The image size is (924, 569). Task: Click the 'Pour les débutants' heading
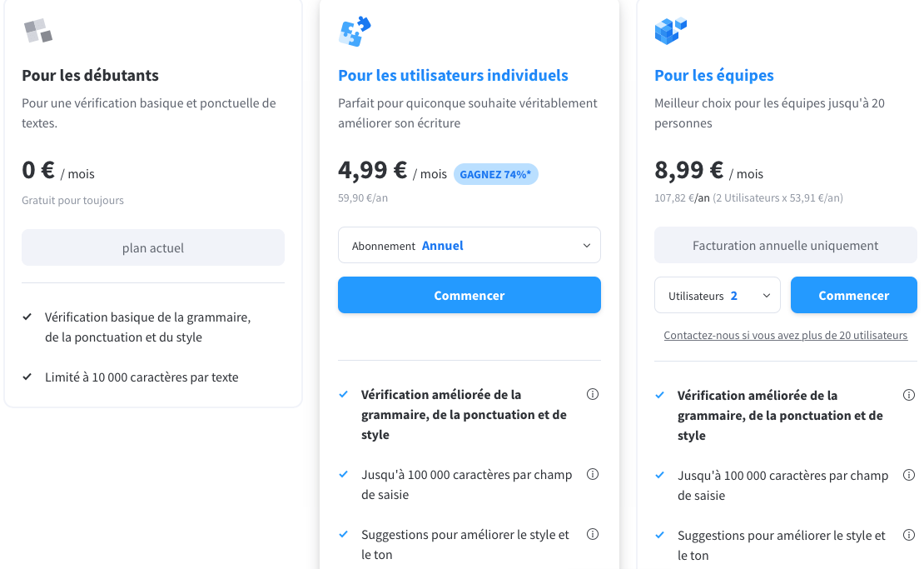pyautogui.click(x=90, y=76)
